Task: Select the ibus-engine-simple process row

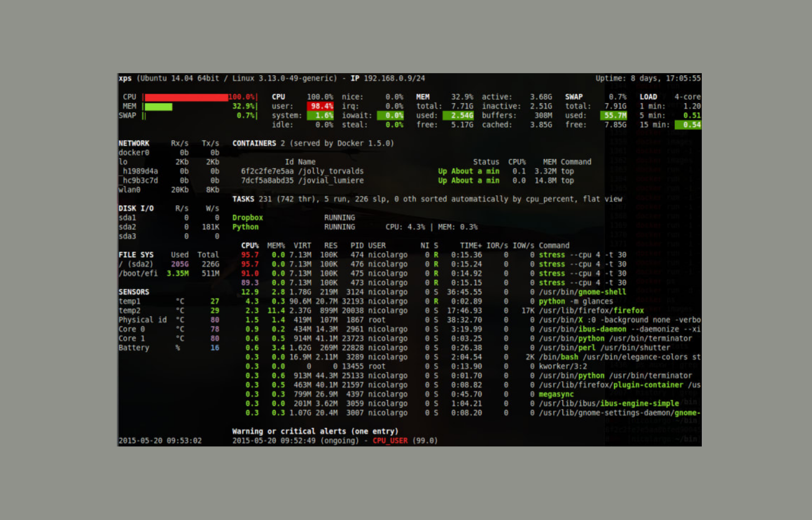Action: 460,403
